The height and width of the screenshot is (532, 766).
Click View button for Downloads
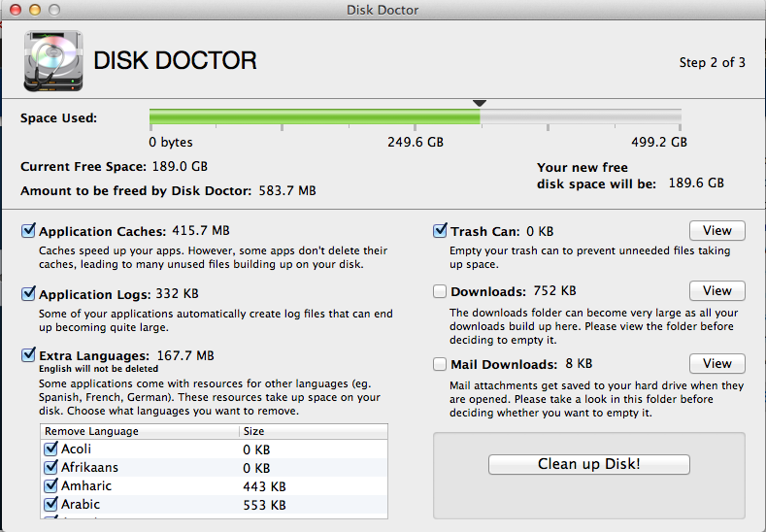tap(717, 290)
